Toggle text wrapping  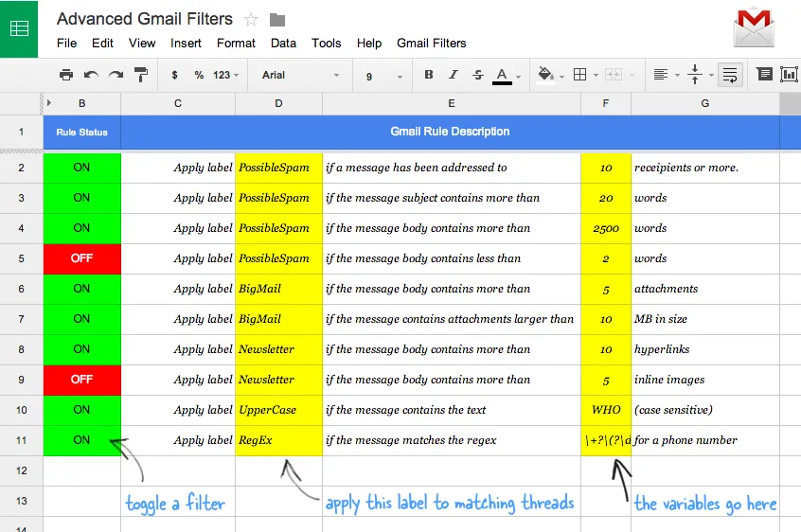pyautogui.click(x=730, y=75)
